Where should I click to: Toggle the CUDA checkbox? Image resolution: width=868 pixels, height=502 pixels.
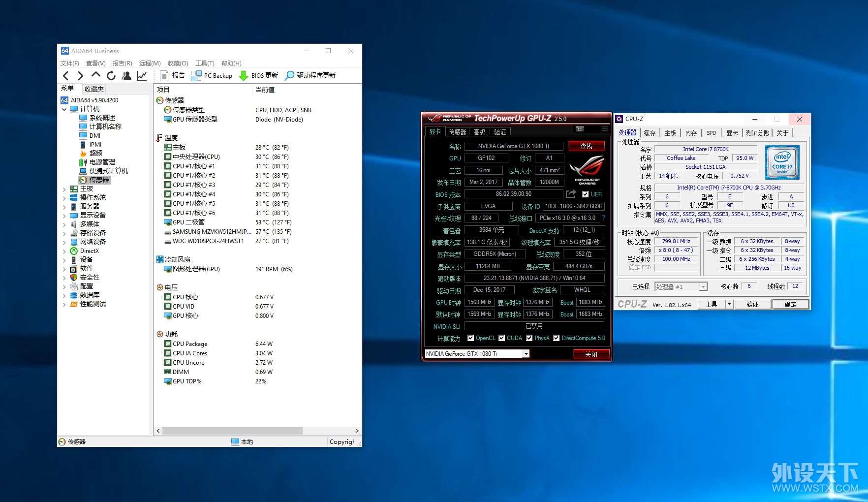click(502, 338)
